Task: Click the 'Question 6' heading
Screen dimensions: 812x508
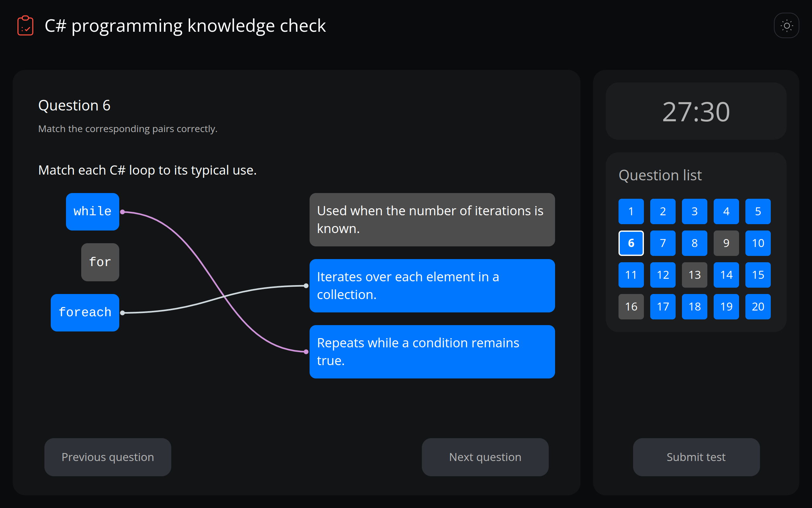Action: 74,105
